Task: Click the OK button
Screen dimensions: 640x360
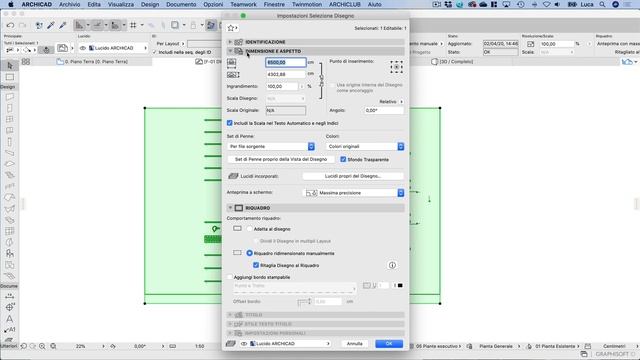Action: (389, 344)
